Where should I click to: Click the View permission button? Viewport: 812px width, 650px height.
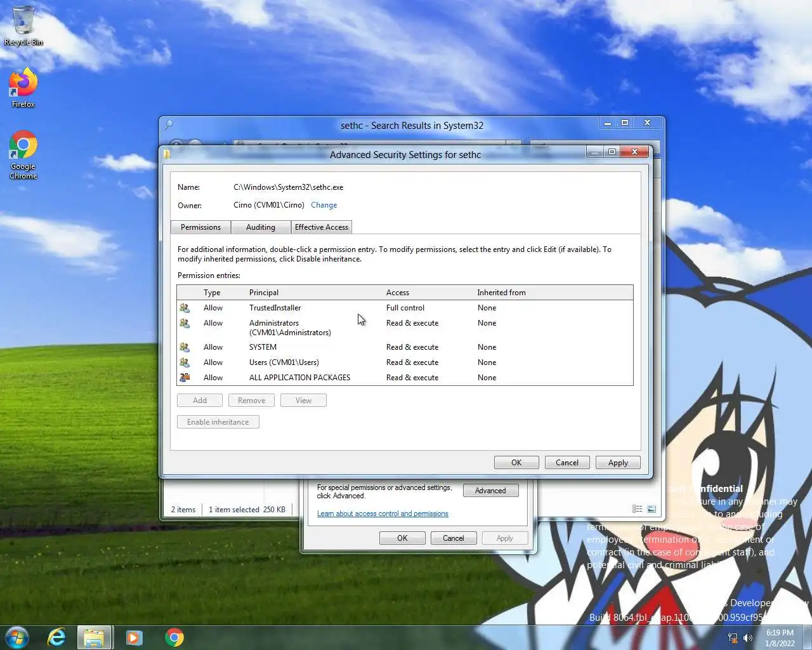click(303, 401)
